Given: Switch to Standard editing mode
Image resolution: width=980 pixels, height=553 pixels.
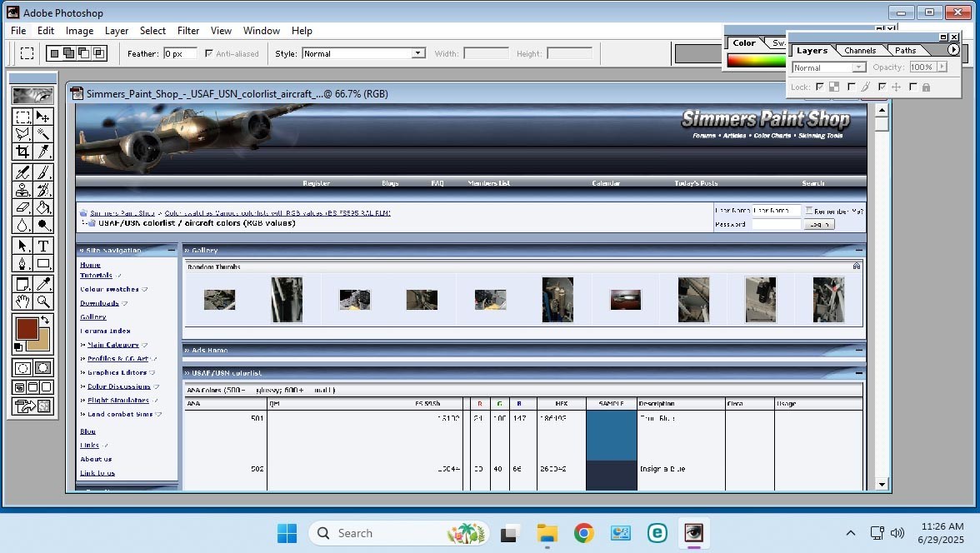Looking at the screenshot, I should 22,368.
